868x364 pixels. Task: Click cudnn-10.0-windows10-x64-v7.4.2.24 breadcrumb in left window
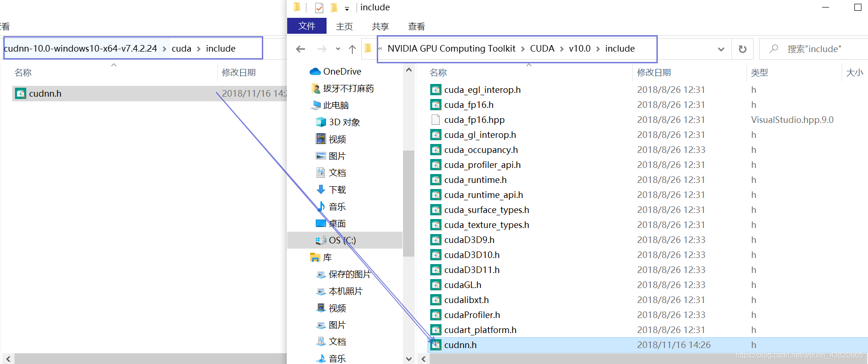point(80,48)
